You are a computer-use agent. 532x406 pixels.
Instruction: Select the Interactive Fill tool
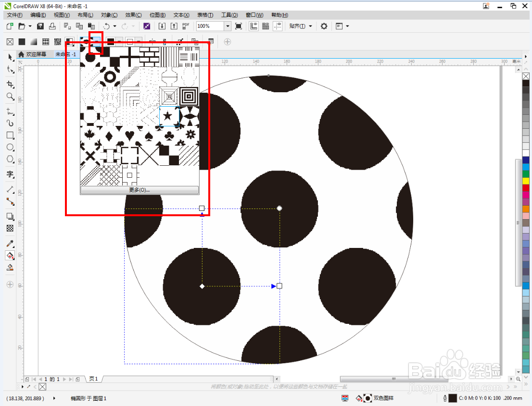pos(10,255)
